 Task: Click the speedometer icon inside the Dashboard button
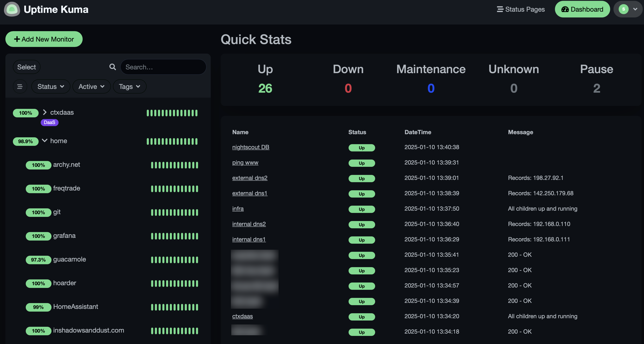[565, 9]
